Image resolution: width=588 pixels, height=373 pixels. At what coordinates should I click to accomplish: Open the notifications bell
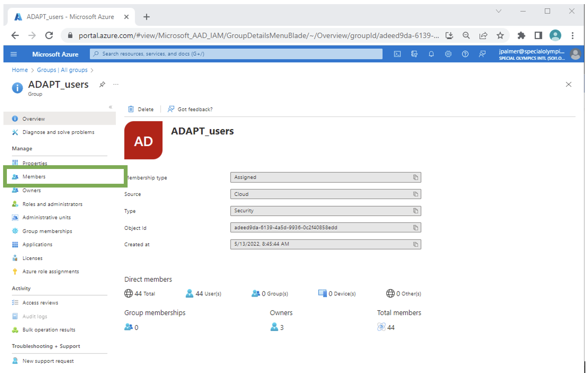(431, 54)
